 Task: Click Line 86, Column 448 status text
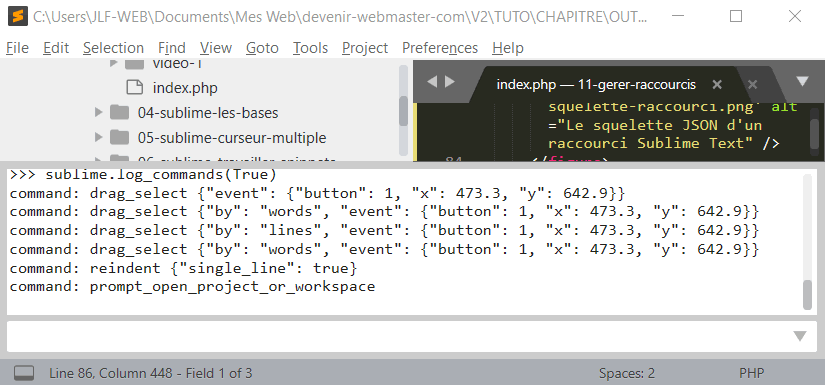[x=150, y=373]
